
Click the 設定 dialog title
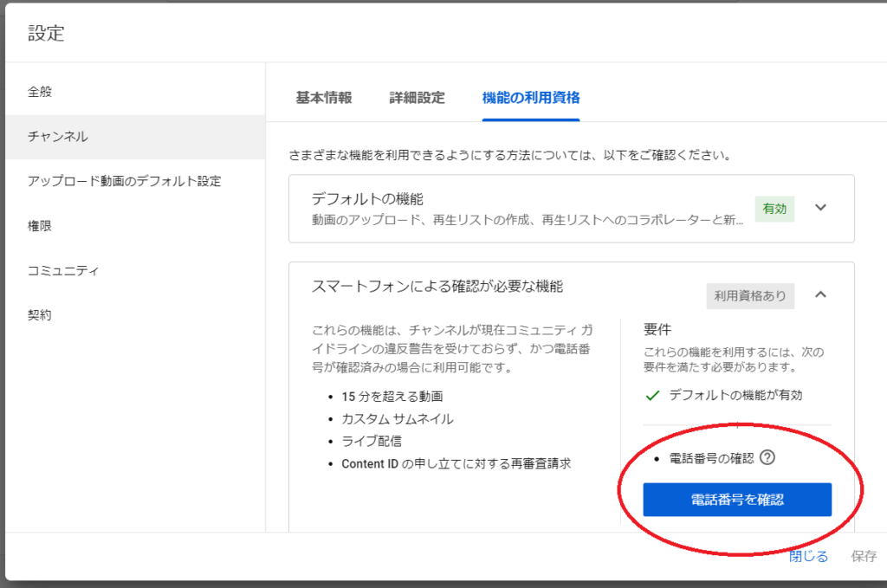[x=47, y=34]
